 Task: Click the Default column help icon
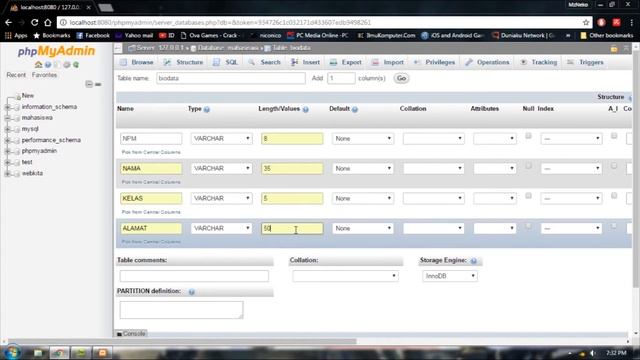355,109
